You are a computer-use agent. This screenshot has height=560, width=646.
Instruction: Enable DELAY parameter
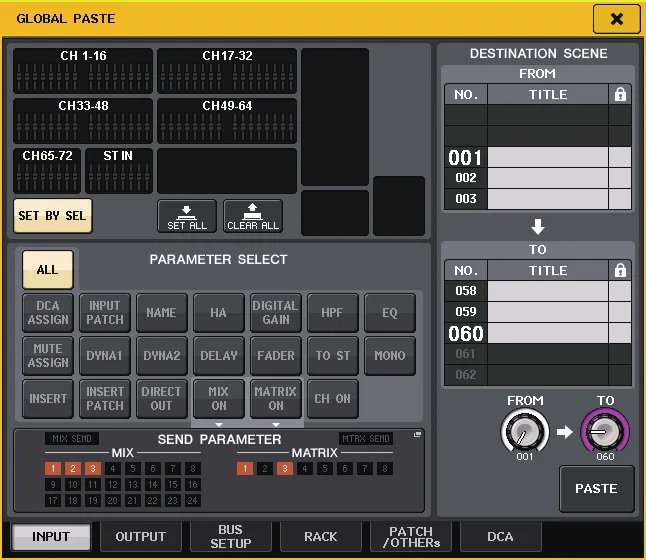point(218,356)
